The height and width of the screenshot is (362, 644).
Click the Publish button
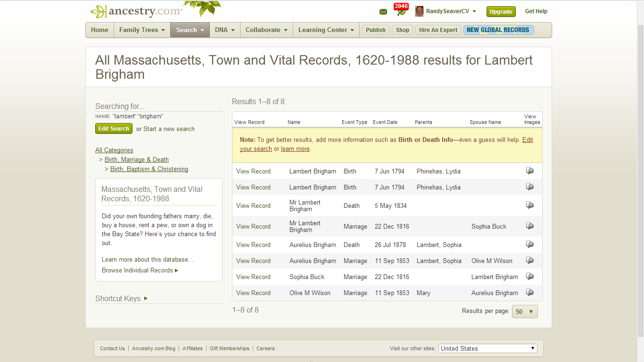point(376,30)
